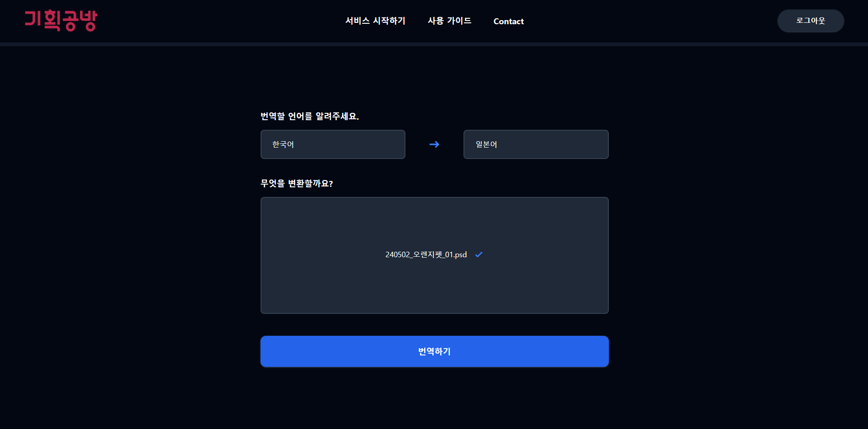
Task: Click blank header space between Contact and 로그아웃
Action: (649, 21)
